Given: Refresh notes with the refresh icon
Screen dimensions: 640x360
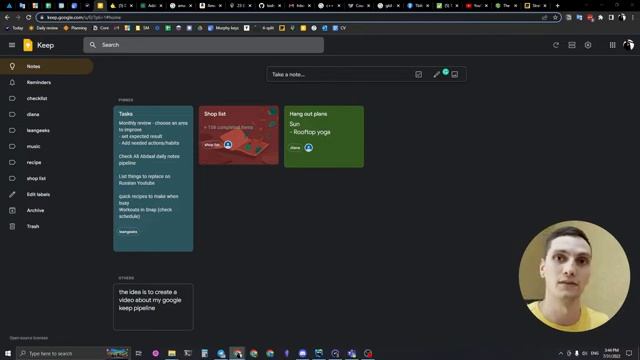Looking at the screenshot, I should coord(556,45).
